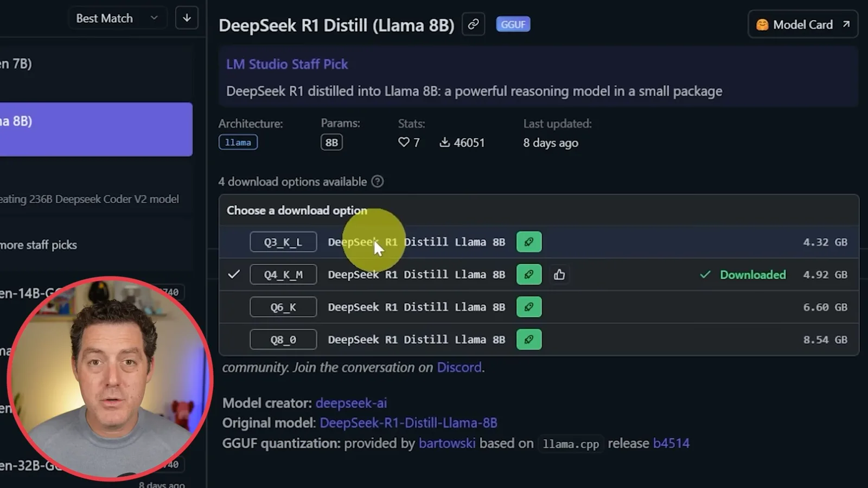Click thumbs-up icon on Q4_K_M row
This screenshot has height=488, width=868.
pyautogui.click(x=559, y=274)
